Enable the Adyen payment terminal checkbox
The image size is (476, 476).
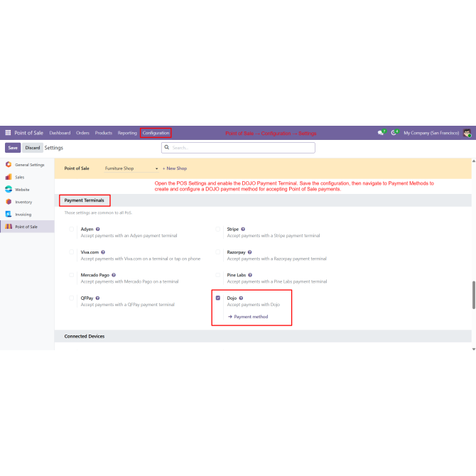[x=72, y=229]
